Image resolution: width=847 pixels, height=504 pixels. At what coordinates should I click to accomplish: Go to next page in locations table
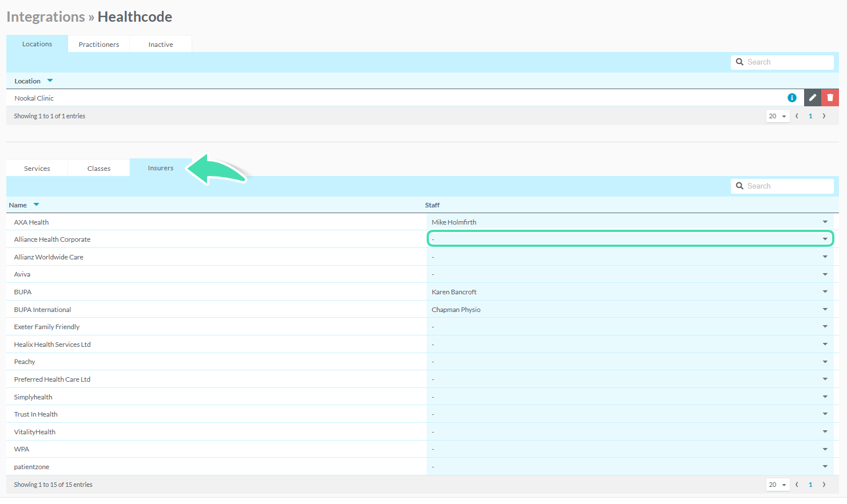point(824,116)
